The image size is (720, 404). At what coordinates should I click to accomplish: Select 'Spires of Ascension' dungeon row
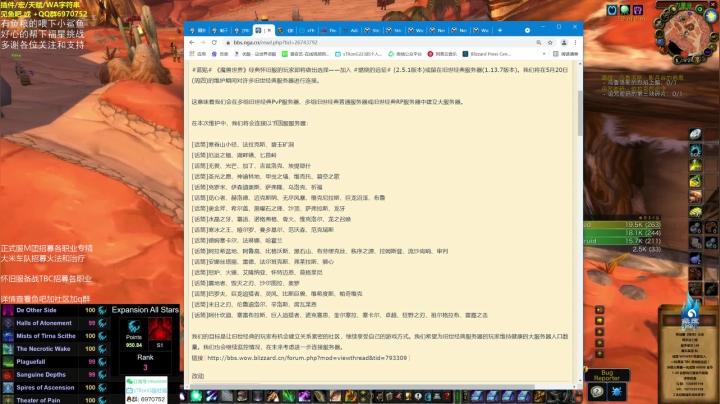click(x=55, y=387)
